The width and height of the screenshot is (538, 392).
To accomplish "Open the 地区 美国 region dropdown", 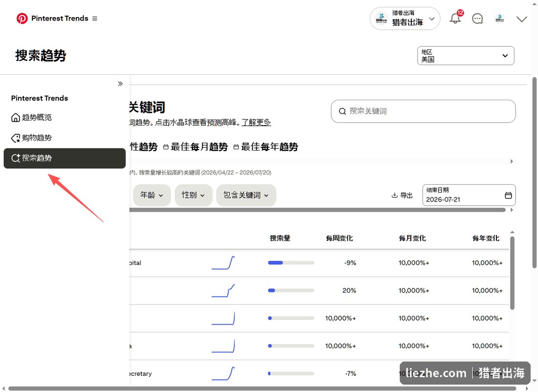I will 466,56.
